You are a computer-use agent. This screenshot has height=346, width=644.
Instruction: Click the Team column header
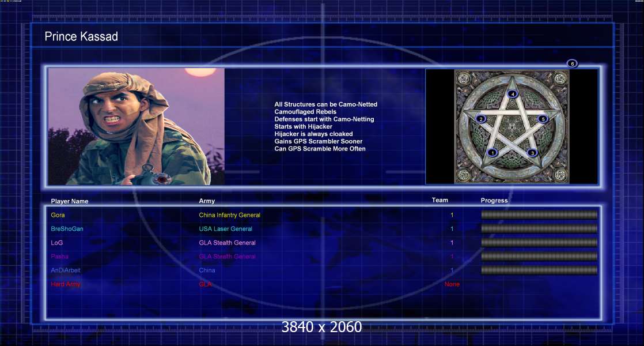440,200
